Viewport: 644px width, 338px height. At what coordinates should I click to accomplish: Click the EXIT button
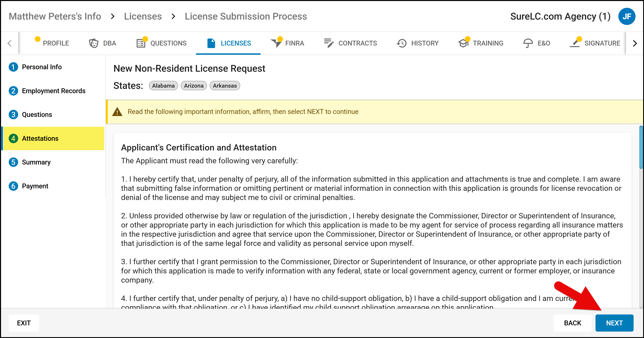(x=24, y=323)
